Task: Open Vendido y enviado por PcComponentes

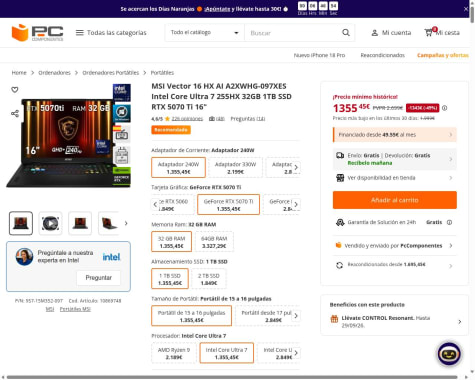Action: [x=395, y=246]
